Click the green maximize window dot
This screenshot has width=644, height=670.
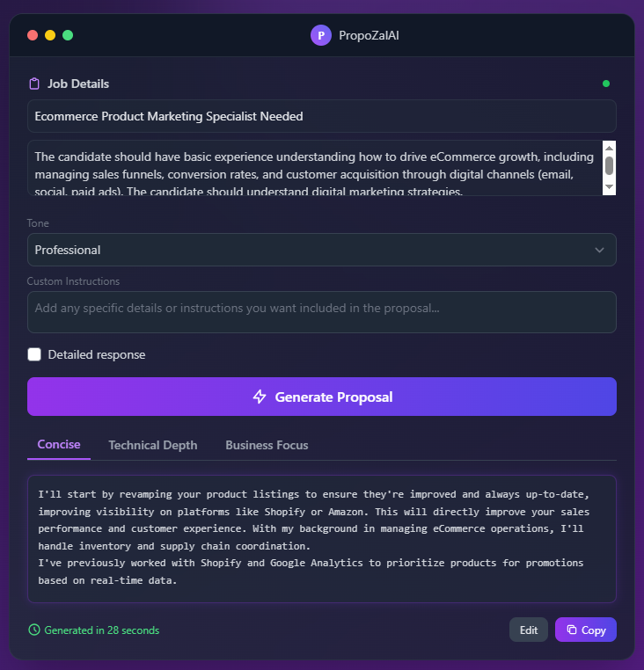68,35
